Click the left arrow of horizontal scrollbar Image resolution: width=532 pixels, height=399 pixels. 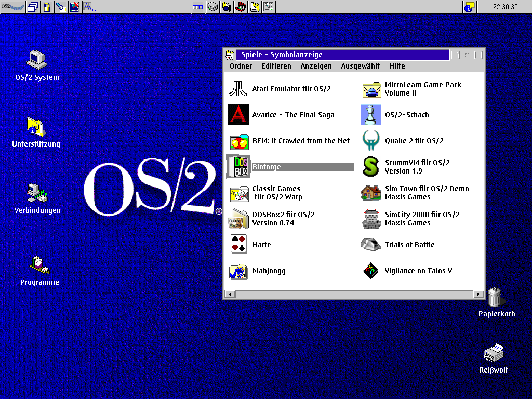(230, 294)
